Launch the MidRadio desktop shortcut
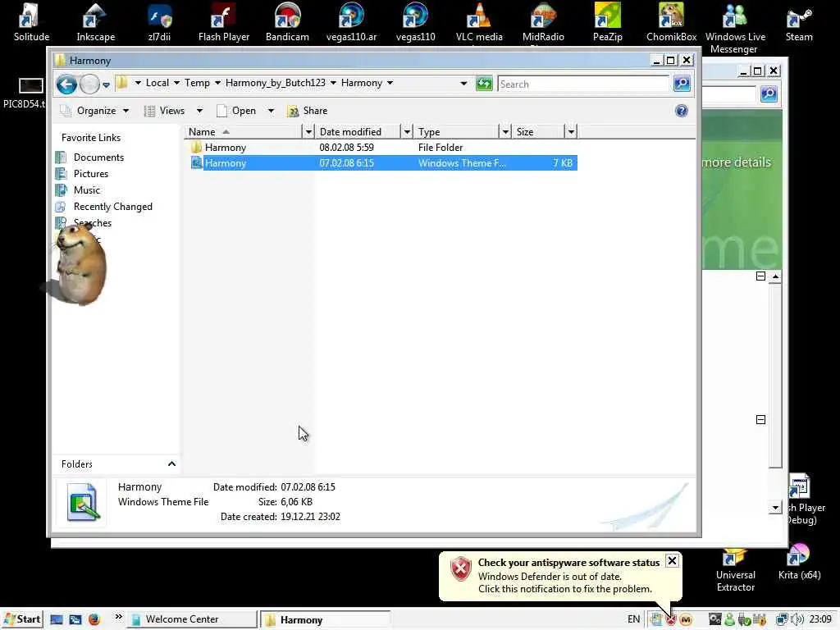The height and width of the screenshot is (630, 840). (543, 22)
